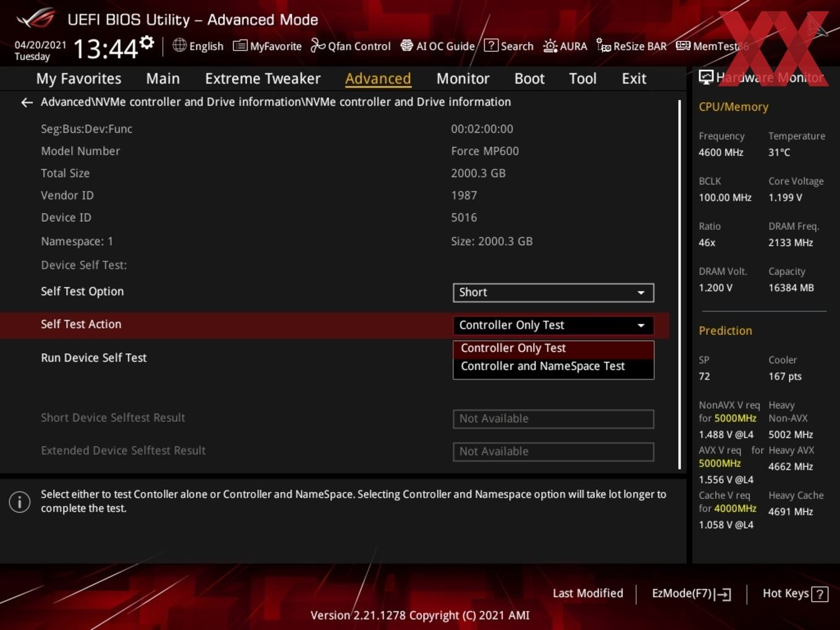The image size is (840, 630).
Task: Click the English language label
Action: tap(206, 46)
